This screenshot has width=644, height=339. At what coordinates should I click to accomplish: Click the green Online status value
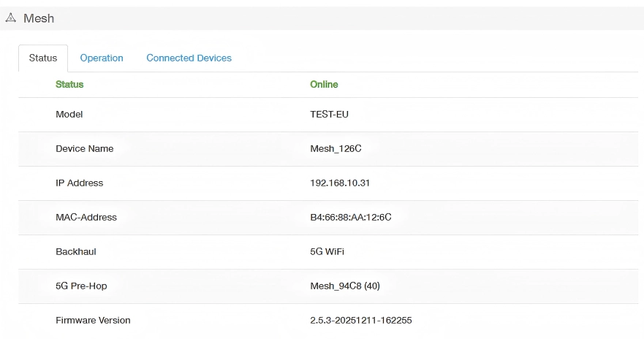click(324, 85)
